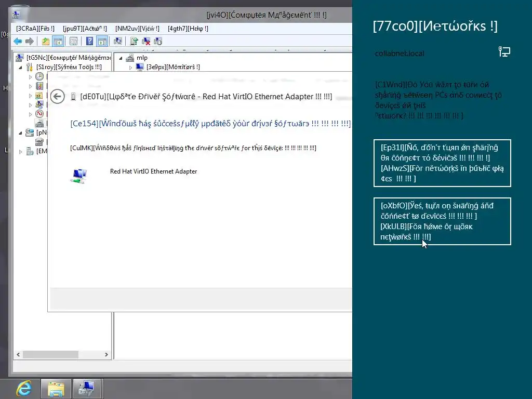Image resolution: width=532 pixels, height=399 pixels.
Task: Expand the Task Scheduler clock node
Action: click(x=30, y=77)
